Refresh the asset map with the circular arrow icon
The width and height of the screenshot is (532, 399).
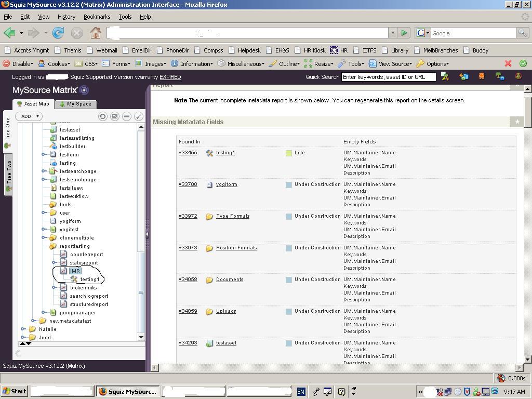click(102, 116)
